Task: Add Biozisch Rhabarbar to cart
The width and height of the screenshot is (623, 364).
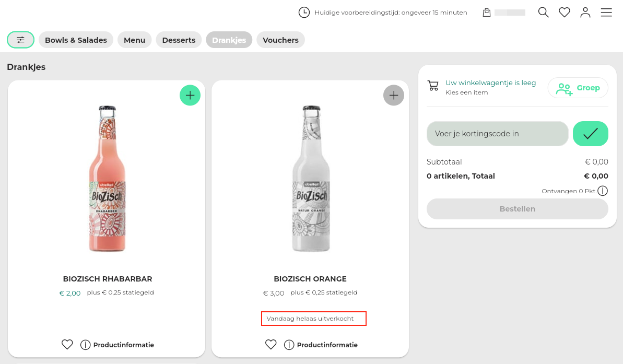Action: tap(190, 95)
